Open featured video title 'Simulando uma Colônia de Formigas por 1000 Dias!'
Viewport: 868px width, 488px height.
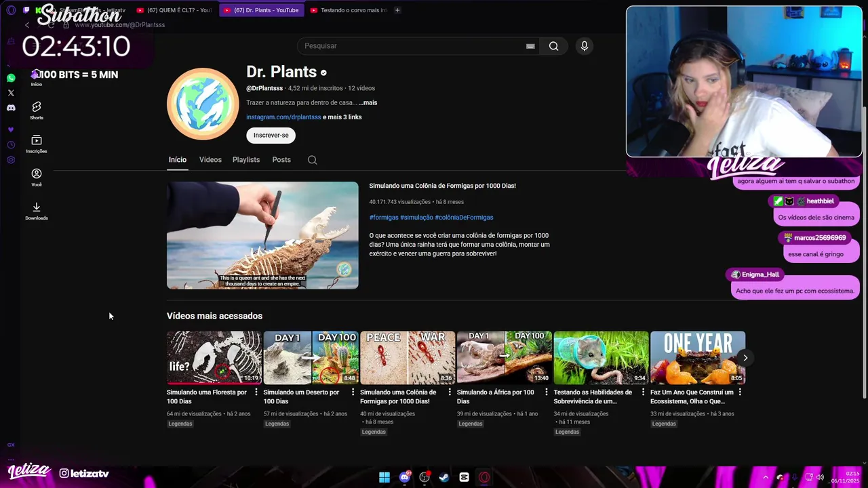click(x=442, y=186)
